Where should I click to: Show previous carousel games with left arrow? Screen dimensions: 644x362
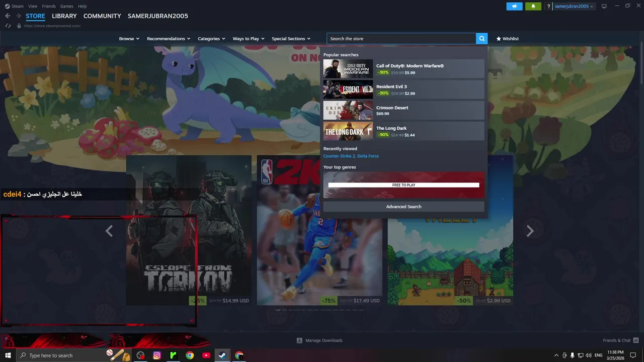pos(109,231)
